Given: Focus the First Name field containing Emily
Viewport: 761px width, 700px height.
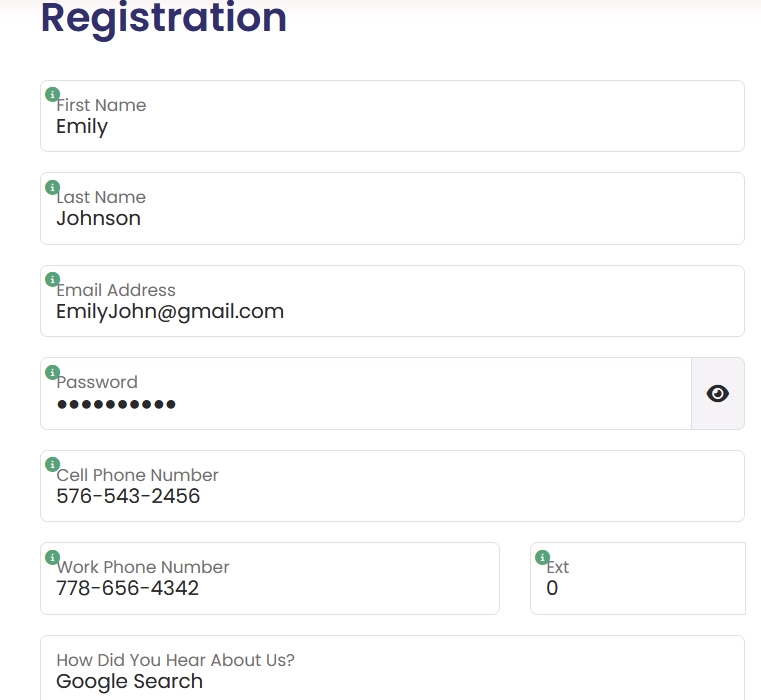Looking at the screenshot, I should click(392, 116).
